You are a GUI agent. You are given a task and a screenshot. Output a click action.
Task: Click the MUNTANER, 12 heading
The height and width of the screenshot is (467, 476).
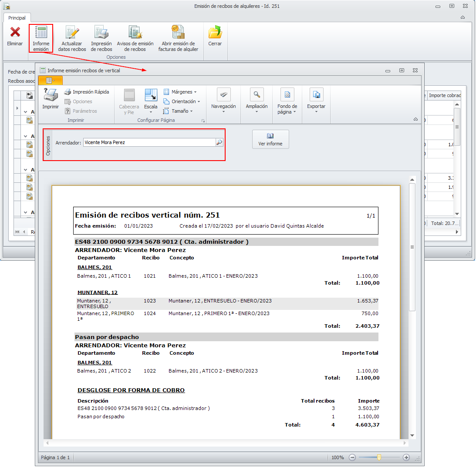point(98,292)
